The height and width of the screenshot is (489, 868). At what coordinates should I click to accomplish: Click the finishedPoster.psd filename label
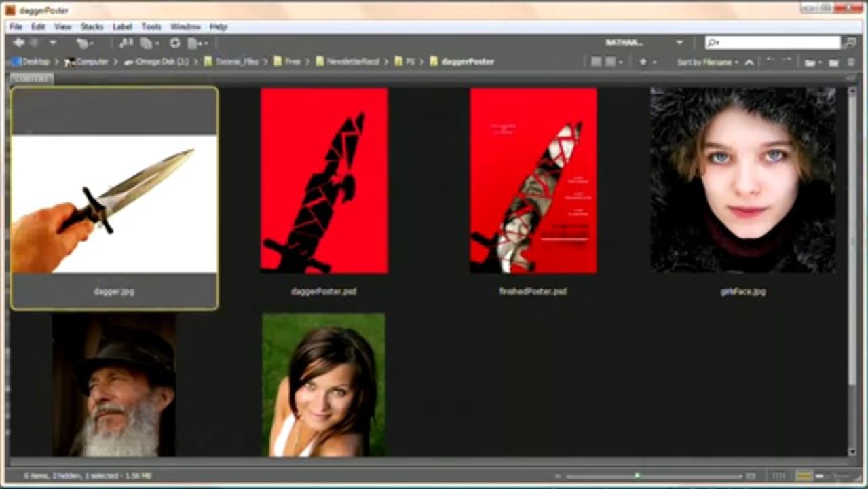coord(533,291)
